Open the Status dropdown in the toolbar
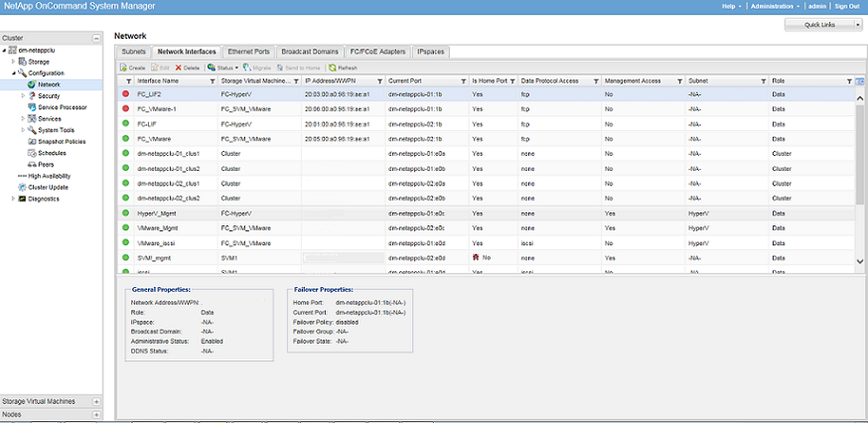 pos(223,68)
